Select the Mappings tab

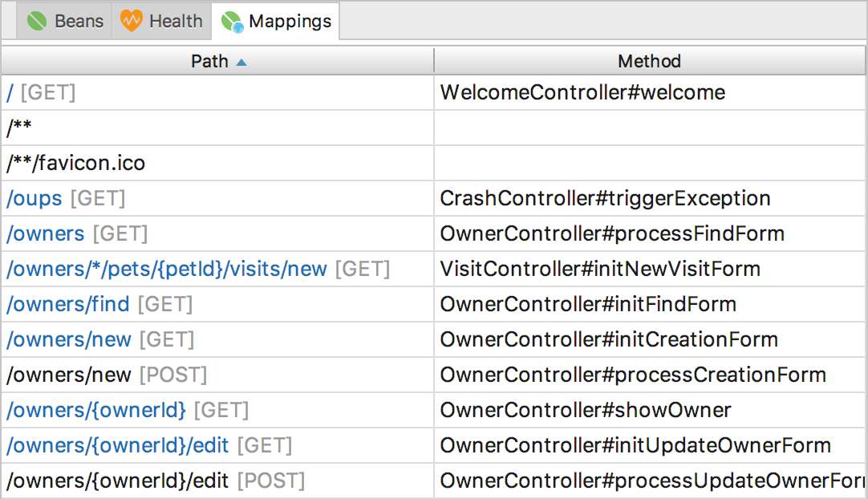pos(290,21)
